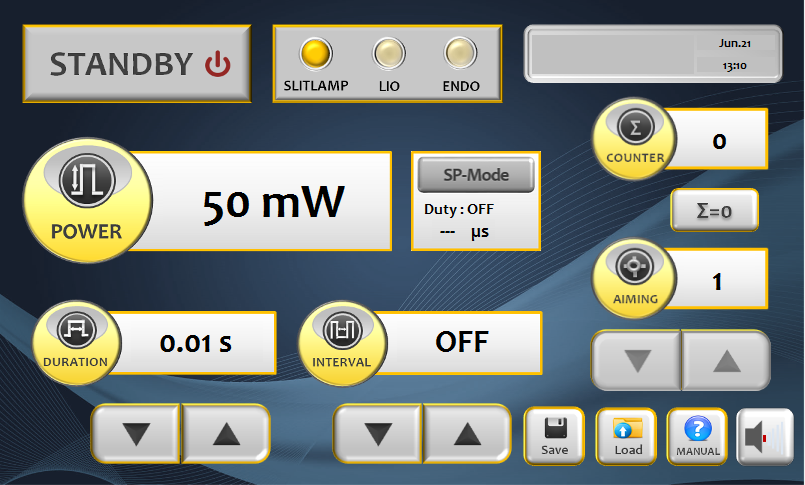Click the --- µs pulse readout
This screenshot has height=485, width=805.
pyautogui.click(x=465, y=232)
